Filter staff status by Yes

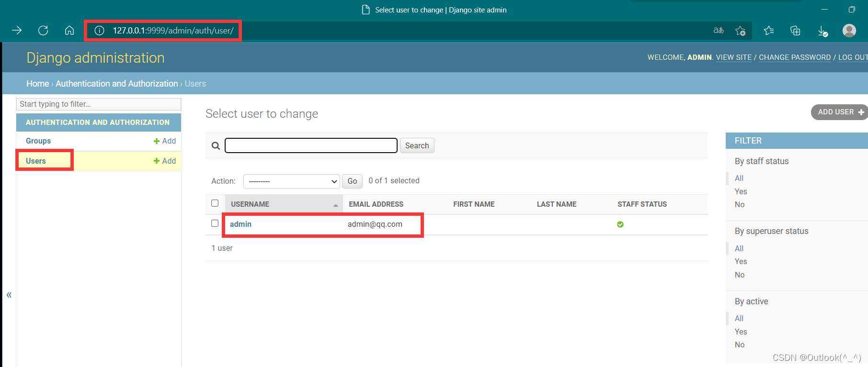coord(741,192)
